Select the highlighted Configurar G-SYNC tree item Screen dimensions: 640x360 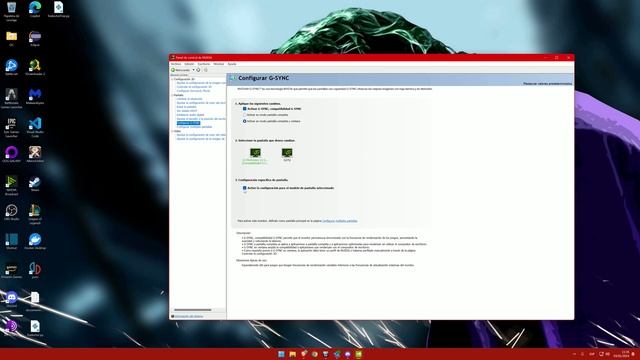click(188, 123)
